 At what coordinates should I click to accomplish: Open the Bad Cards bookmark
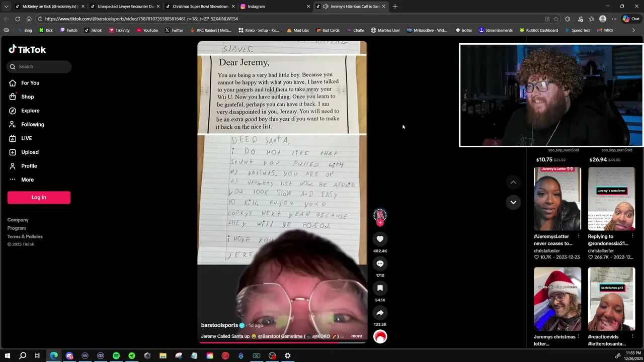[327, 30]
